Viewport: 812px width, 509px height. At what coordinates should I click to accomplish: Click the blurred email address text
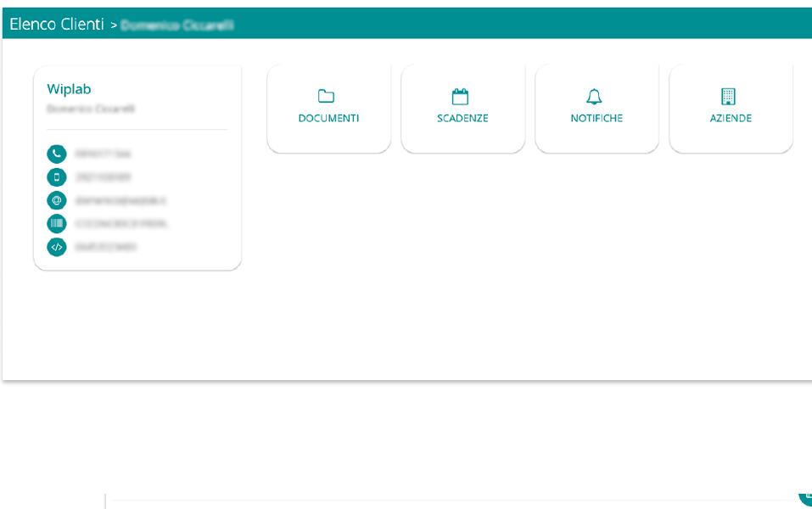(x=120, y=201)
